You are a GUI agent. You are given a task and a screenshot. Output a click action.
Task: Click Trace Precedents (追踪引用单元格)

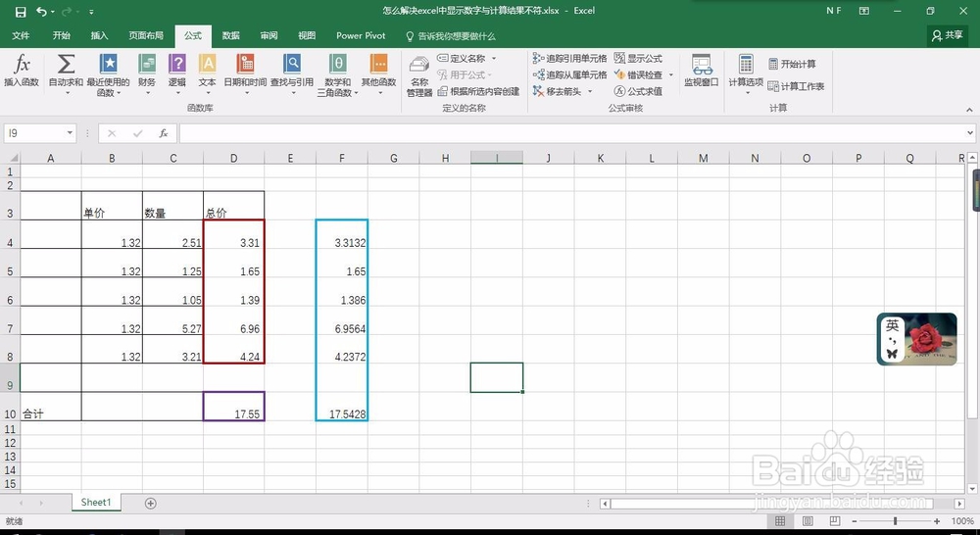coord(570,58)
